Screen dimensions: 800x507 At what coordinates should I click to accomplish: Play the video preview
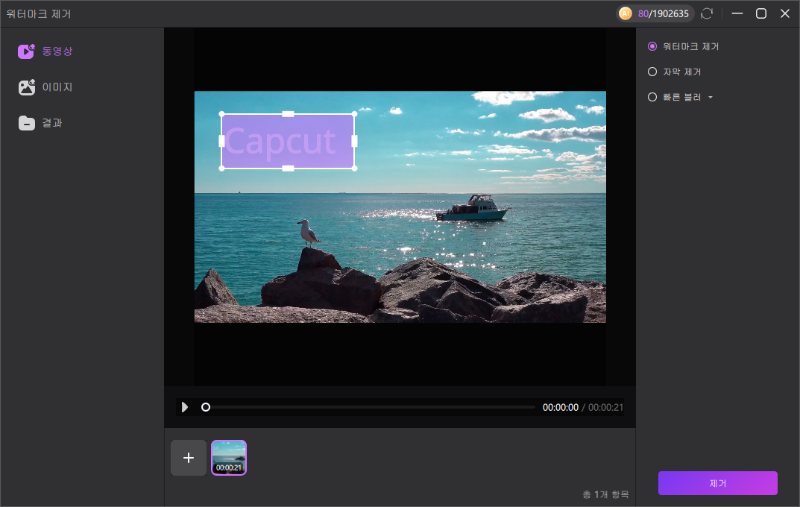pyautogui.click(x=185, y=407)
